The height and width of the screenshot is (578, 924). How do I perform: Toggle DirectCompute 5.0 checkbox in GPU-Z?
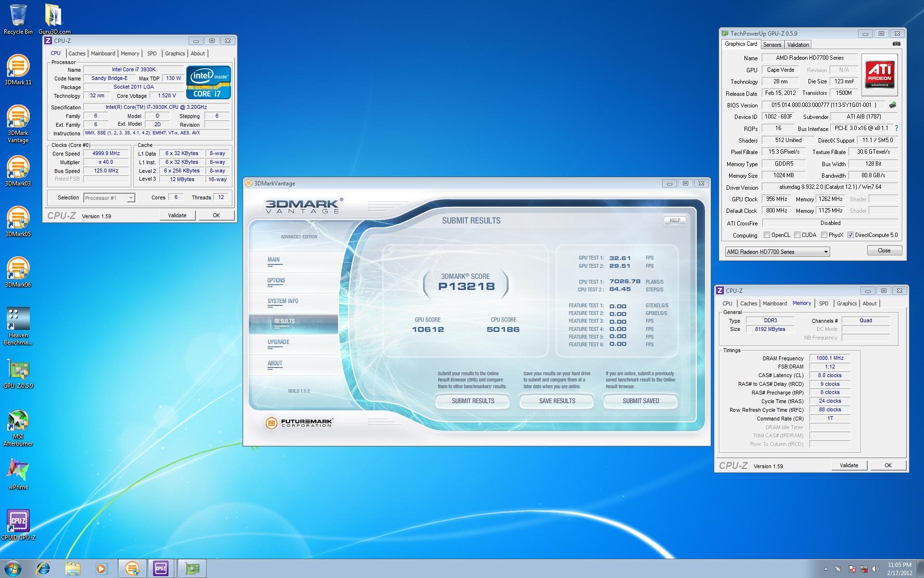[850, 235]
